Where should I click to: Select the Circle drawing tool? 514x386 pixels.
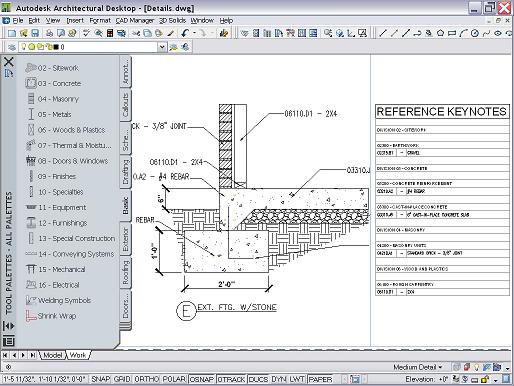coord(475,33)
